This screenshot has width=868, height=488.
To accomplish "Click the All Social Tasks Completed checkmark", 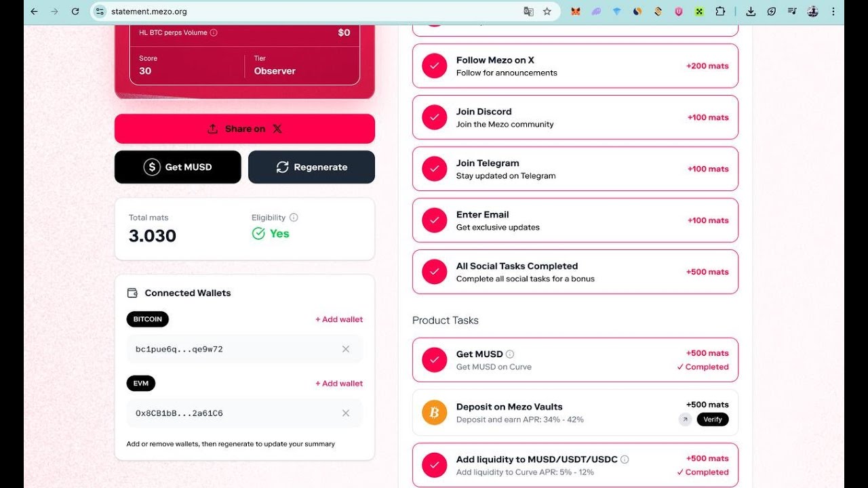I will pos(435,272).
